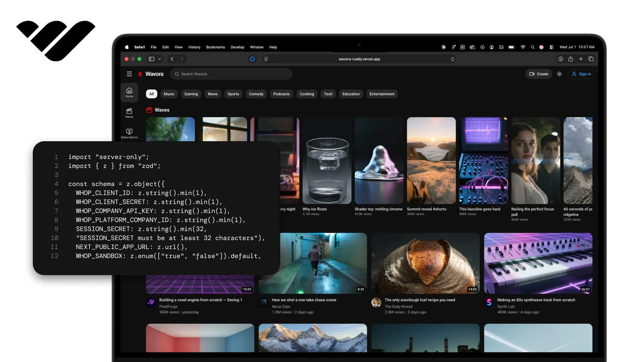
Task: Open Subscriptions in the sidebar
Action: point(129,134)
